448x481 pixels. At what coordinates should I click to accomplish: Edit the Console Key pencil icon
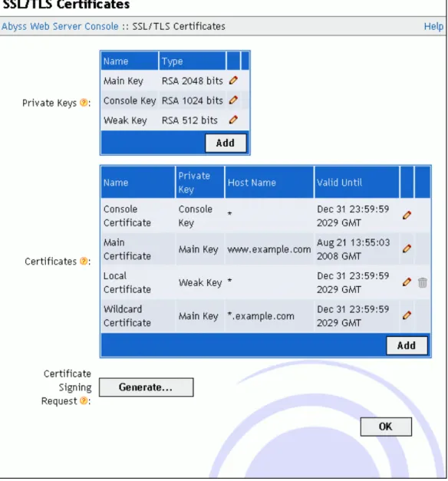(x=233, y=100)
